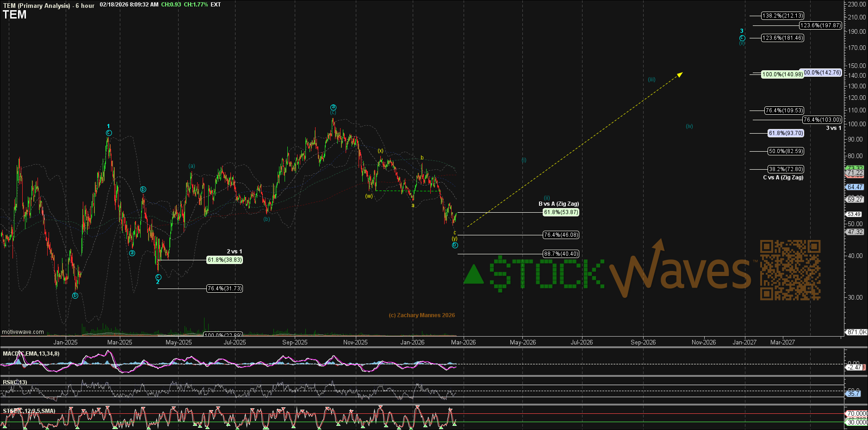The image size is (868, 430).
Task: Click the 61.8%(38.83) 2 vs 1 label
Action: click(x=224, y=260)
